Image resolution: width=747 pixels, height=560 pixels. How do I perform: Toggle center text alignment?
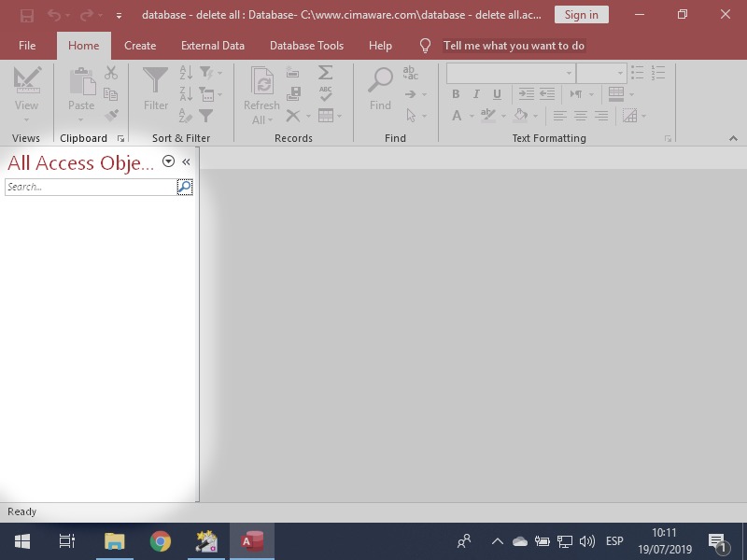pos(582,116)
